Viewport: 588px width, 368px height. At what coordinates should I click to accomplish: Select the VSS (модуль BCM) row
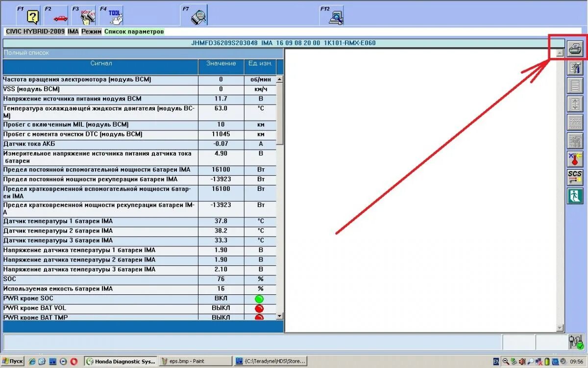click(x=140, y=90)
